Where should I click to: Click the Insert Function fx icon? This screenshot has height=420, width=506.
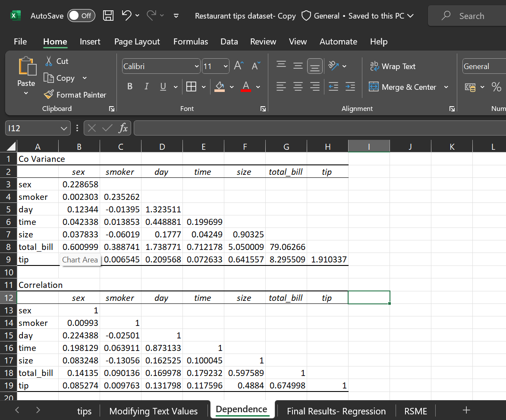[x=123, y=128]
